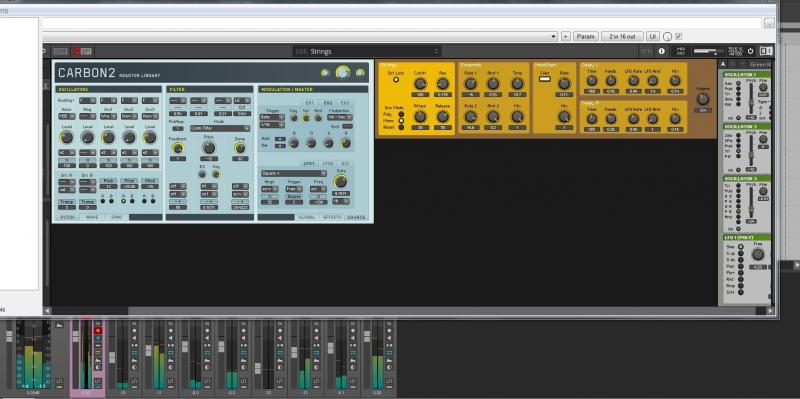Click the Param button
The height and width of the screenshot is (399, 800).
(x=586, y=37)
